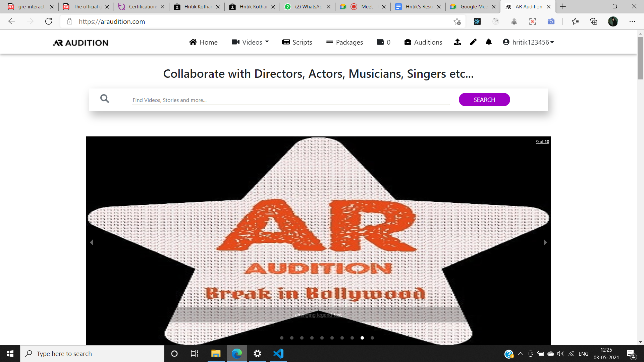This screenshot has width=644, height=362.
Task: Click the blue camera screenshot extension
Action: click(551, 21)
